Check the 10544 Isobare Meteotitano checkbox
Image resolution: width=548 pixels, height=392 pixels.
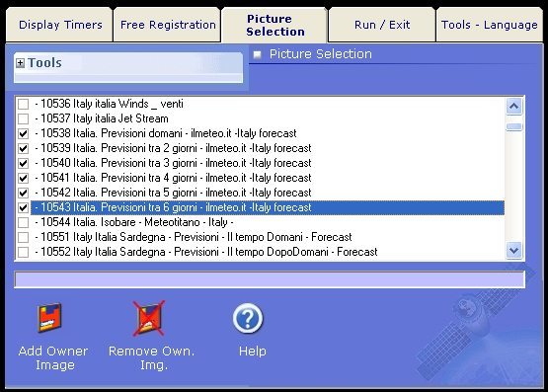(23, 222)
